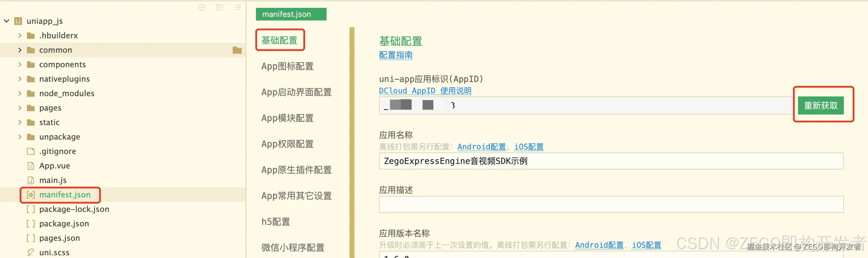Click the unpackage folder icon
Viewport: 868px width, 258px height.
(31, 137)
